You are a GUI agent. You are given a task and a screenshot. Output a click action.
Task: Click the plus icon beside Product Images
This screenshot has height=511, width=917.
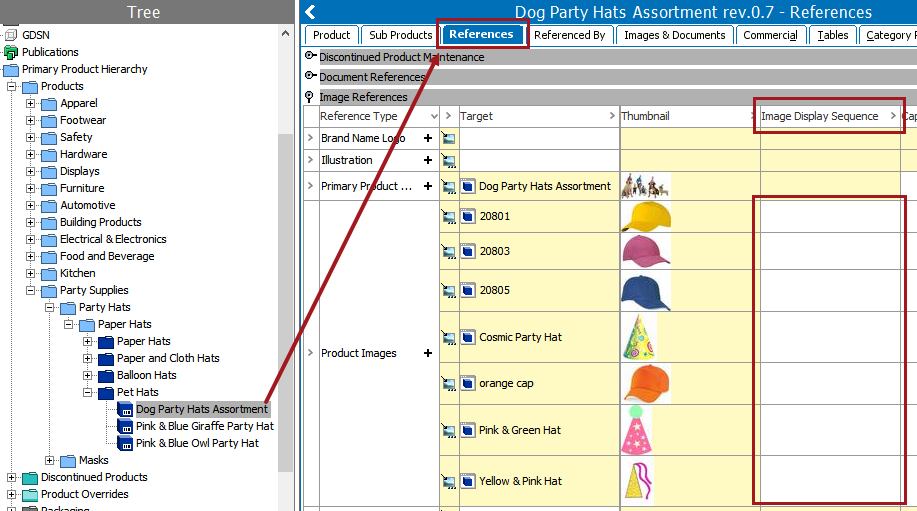(x=428, y=353)
